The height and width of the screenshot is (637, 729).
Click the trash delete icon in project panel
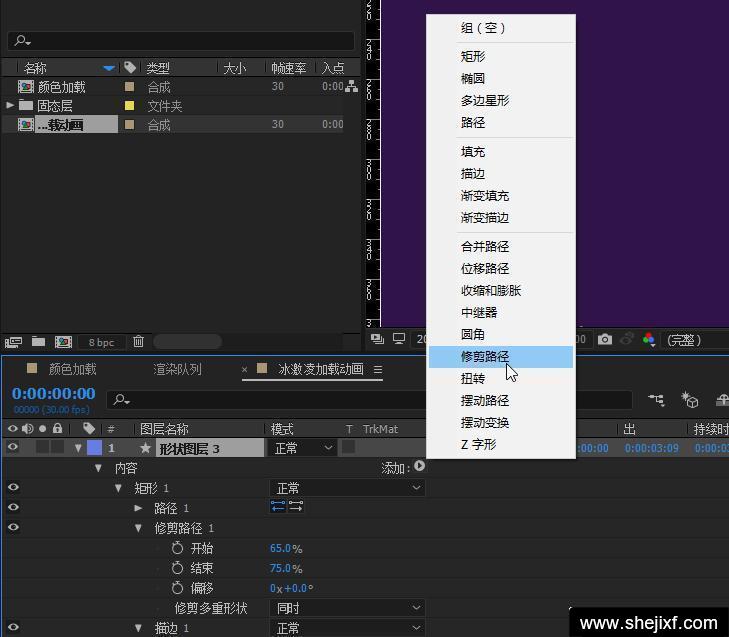pyautogui.click(x=139, y=342)
